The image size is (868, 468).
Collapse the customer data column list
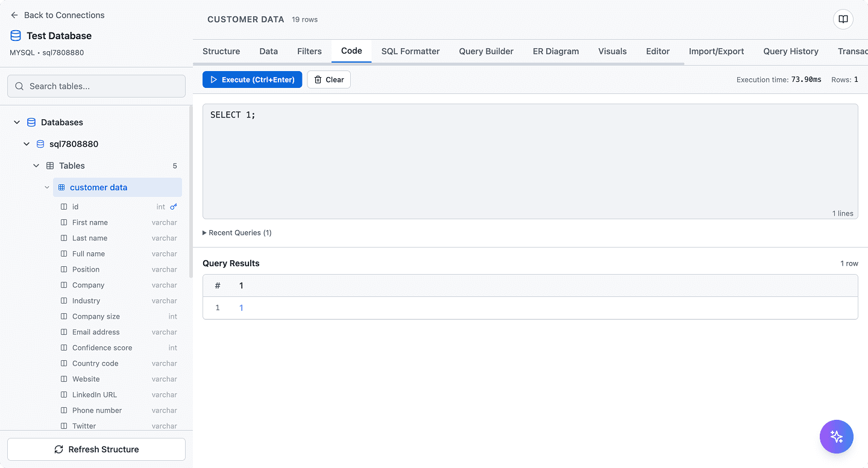point(47,187)
